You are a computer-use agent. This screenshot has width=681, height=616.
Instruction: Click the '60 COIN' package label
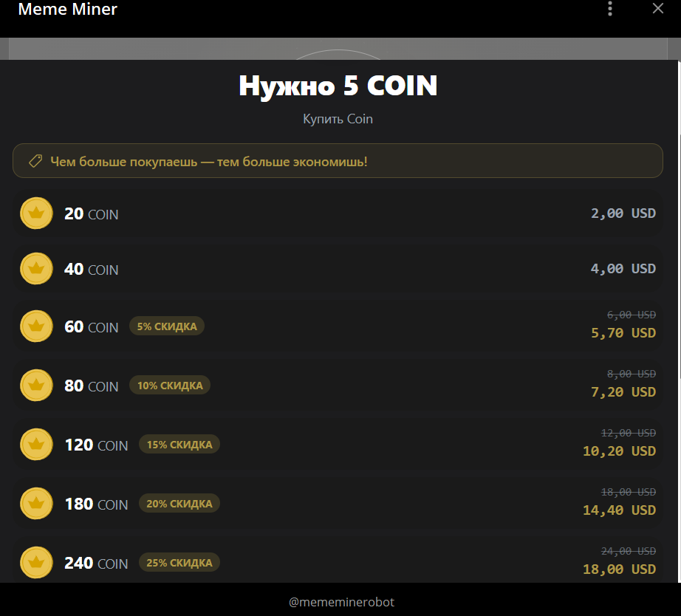click(91, 326)
